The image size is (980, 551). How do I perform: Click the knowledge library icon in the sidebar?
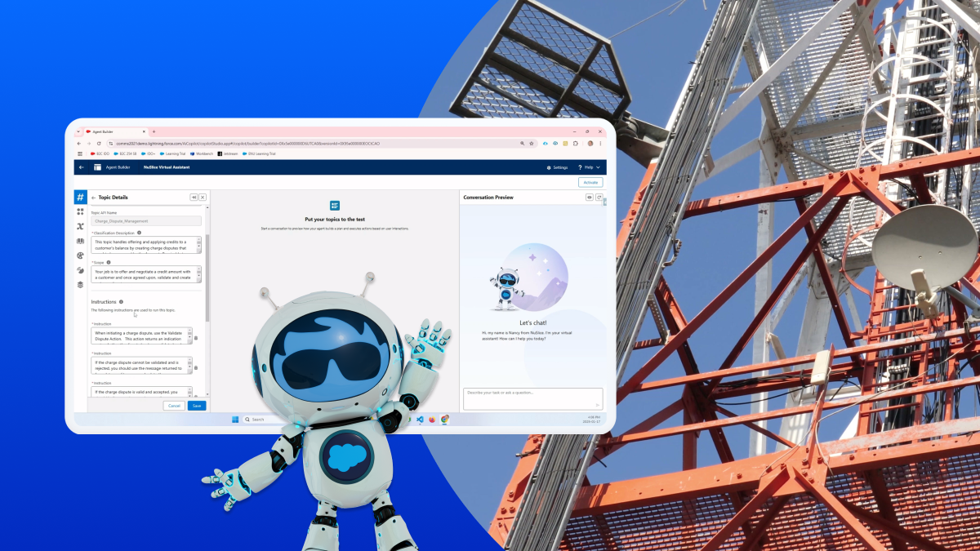81,241
